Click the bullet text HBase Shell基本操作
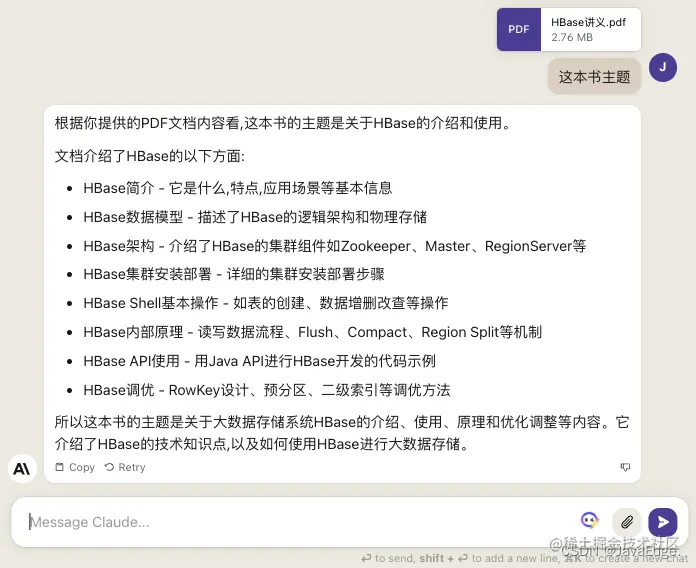This screenshot has width=696, height=568. click(x=266, y=303)
